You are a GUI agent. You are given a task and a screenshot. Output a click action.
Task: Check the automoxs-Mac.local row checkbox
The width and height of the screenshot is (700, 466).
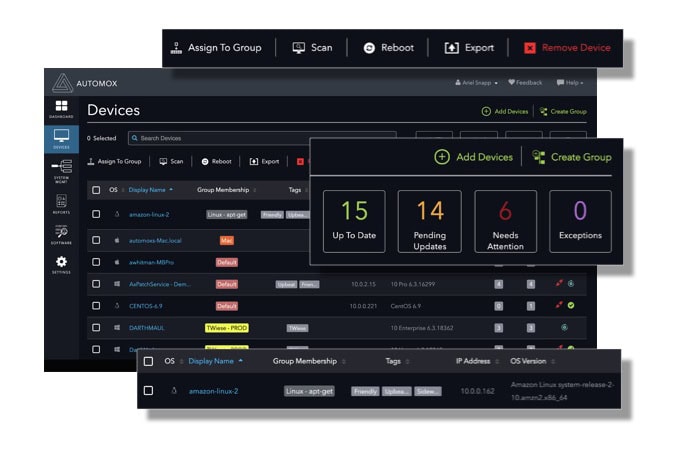96,240
